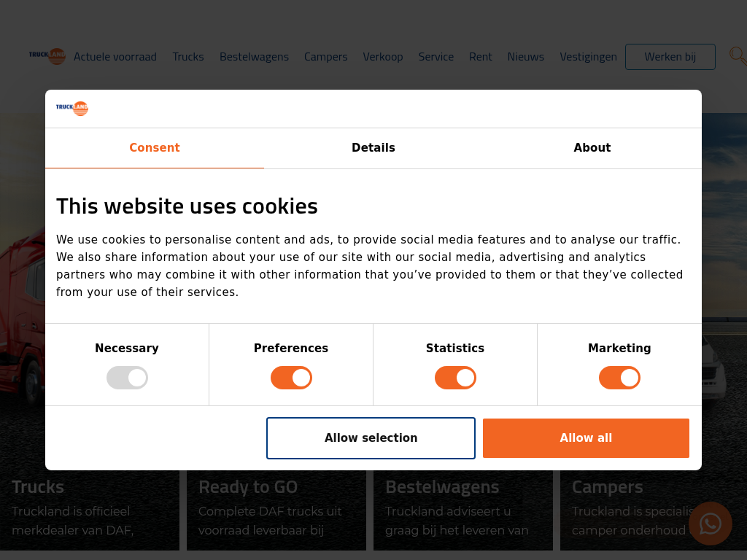Screen dimensions: 747x560
Task: Click the Truckland logo in the header
Action: [x=47, y=56]
